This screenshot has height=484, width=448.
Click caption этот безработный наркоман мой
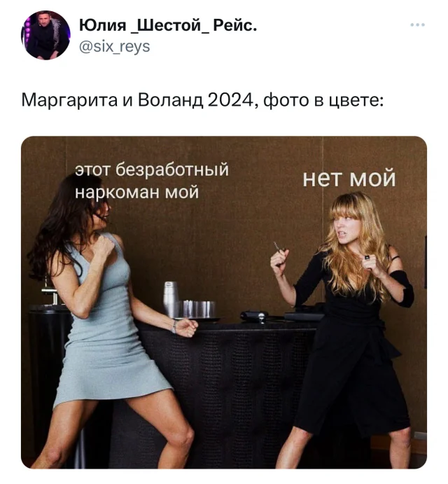(x=152, y=181)
